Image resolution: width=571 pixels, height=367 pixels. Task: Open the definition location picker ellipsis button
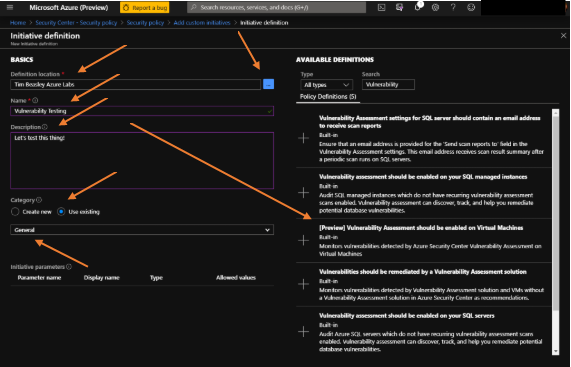[268, 84]
